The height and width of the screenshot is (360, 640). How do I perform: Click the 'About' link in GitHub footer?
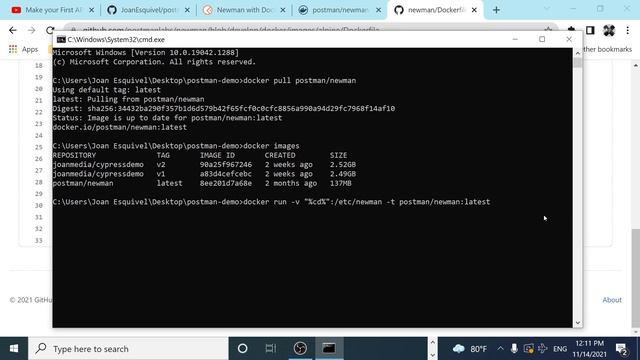pos(612,300)
